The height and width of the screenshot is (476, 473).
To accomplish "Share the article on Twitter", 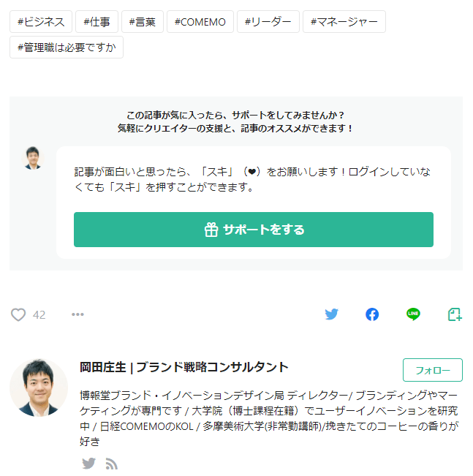I will pos(332,314).
